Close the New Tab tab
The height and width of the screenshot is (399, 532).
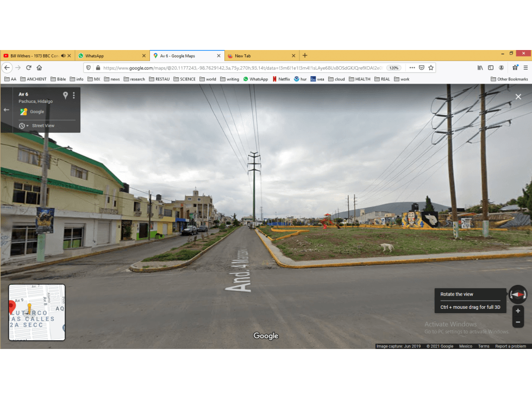tap(293, 55)
